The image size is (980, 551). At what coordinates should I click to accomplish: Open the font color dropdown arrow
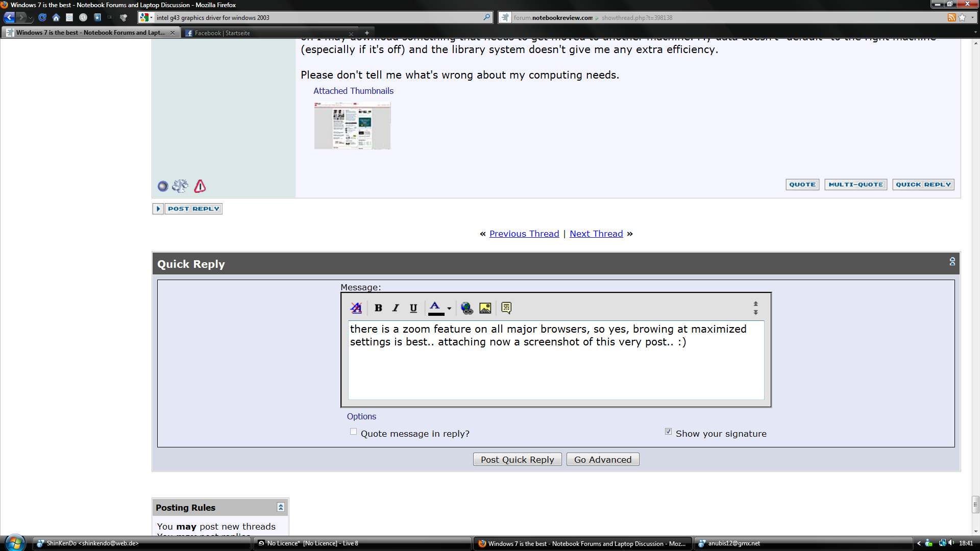pyautogui.click(x=449, y=308)
